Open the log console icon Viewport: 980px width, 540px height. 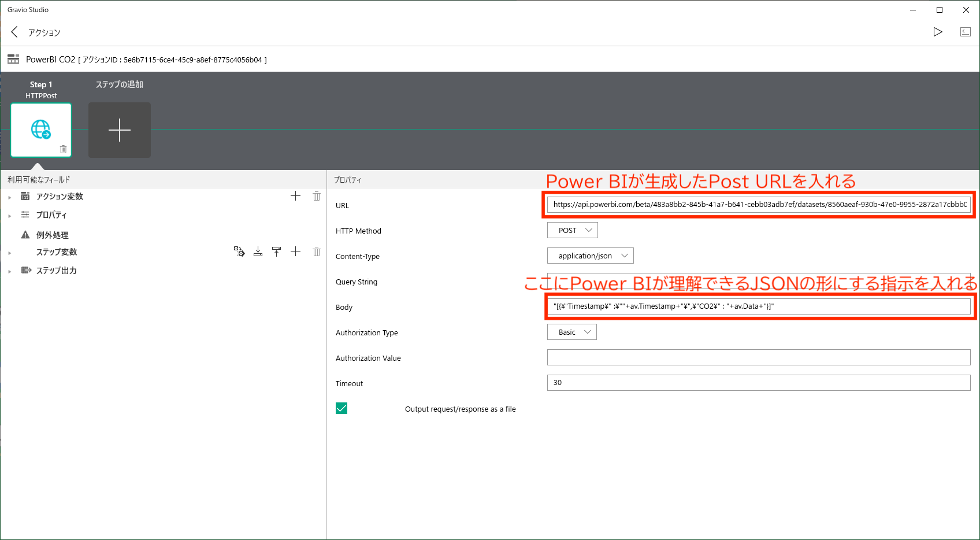click(966, 32)
